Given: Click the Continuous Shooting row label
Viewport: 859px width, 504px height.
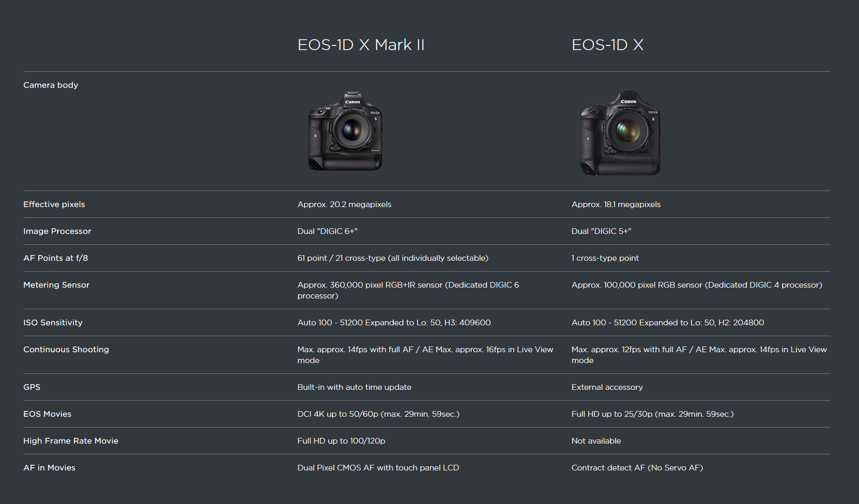Looking at the screenshot, I should coord(66,350).
